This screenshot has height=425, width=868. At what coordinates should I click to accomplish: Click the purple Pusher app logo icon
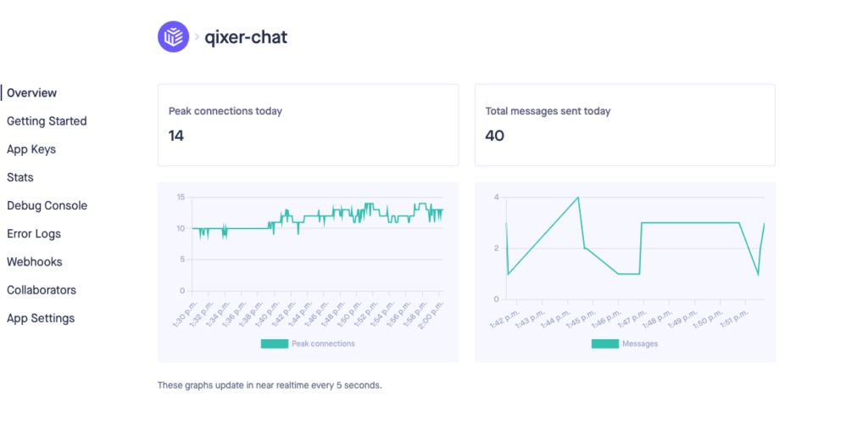click(173, 36)
